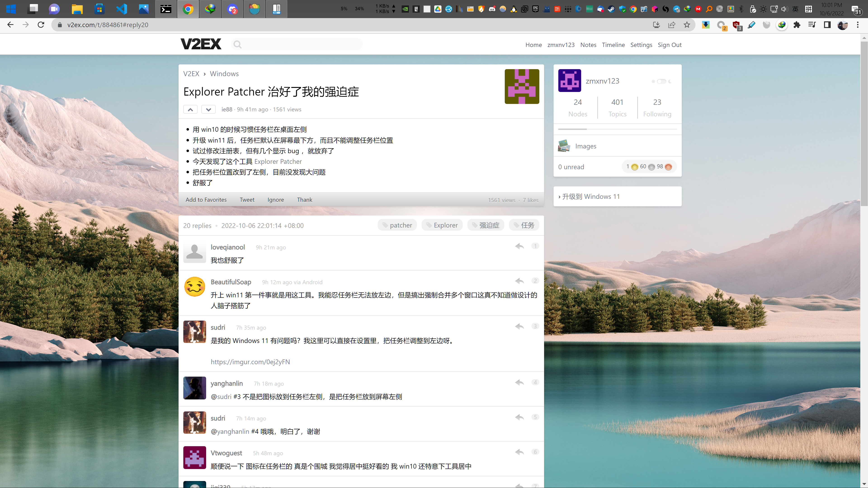Go to the Timeline menu item
This screenshot has width=868, height=488.
pyautogui.click(x=613, y=45)
